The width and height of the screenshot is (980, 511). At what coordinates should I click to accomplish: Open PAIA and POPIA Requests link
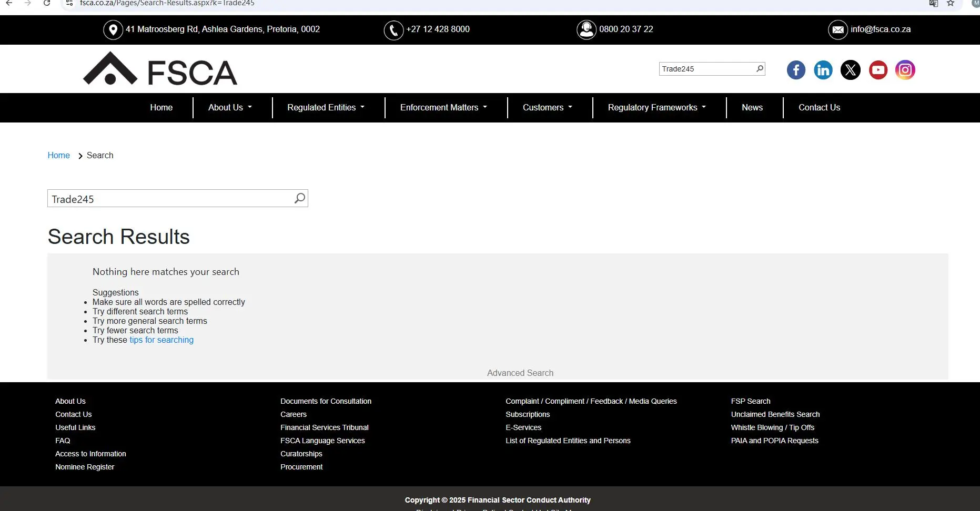click(775, 441)
